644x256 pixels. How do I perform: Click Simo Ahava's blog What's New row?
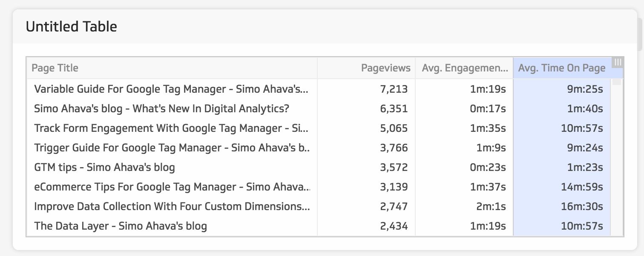319,108
